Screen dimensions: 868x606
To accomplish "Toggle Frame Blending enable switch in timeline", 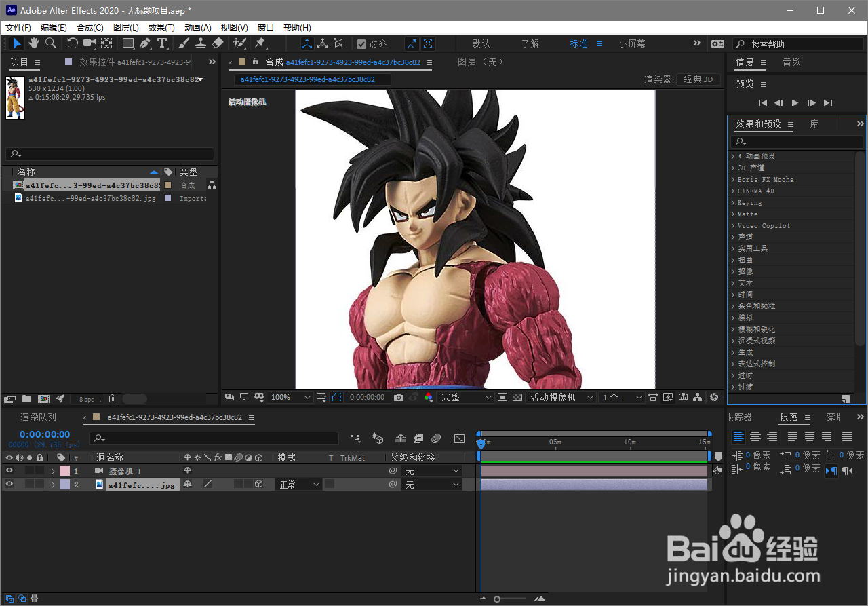I will pyautogui.click(x=418, y=439).
